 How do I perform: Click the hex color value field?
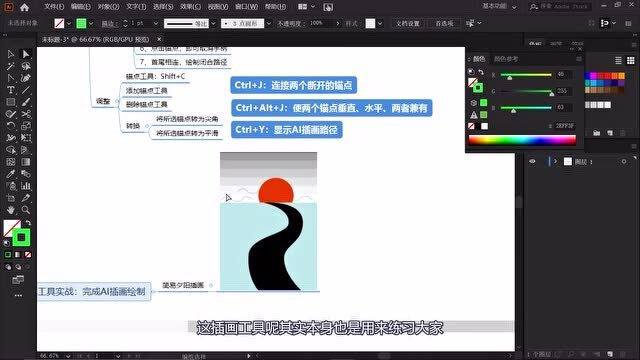coord(565,126)
